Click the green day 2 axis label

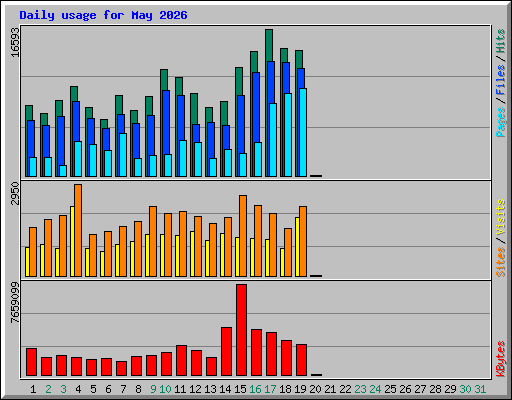click(48, 389)
